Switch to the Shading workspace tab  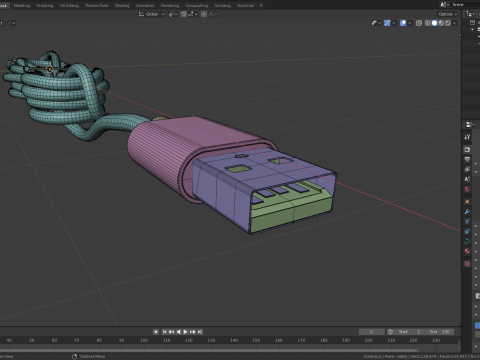[x=122, y=5]
